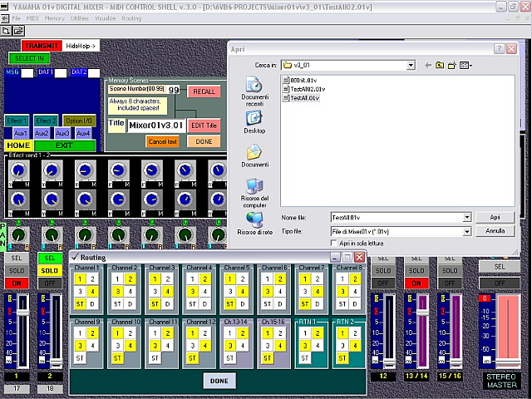Open the Effect 1 page button
The image size is (532, 399).
17,121
